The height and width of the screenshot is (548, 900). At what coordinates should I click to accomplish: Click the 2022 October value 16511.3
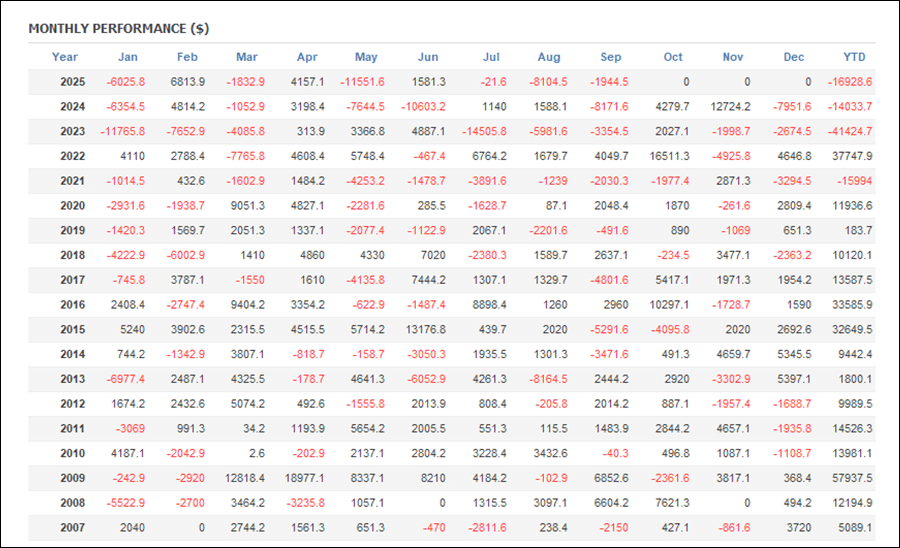667,156
